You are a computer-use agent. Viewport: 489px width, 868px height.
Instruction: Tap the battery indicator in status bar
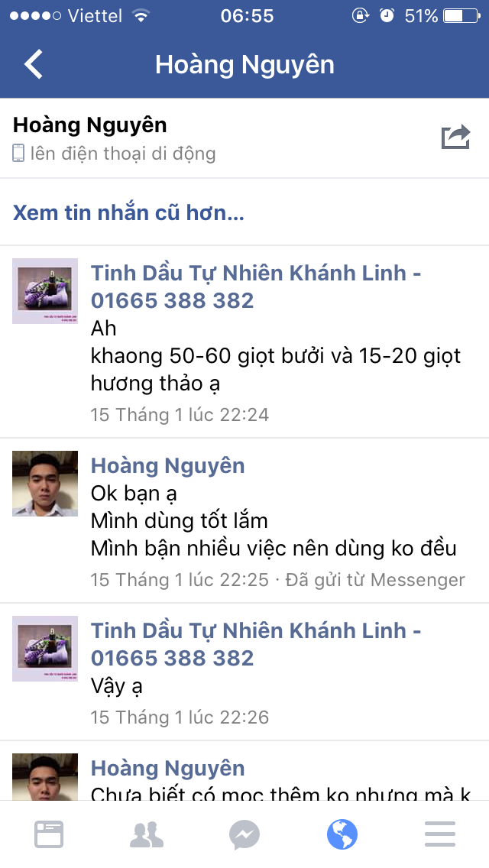pyautogui.click(x=461, y=15)
